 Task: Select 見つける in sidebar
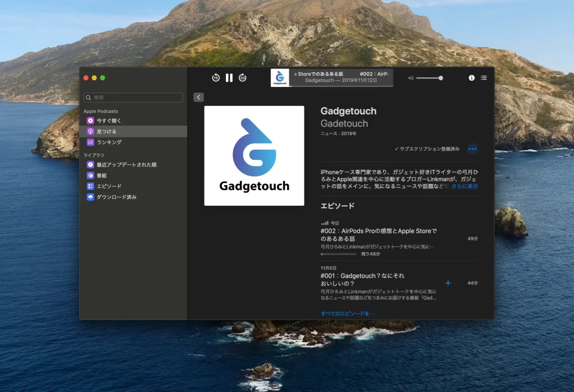(107, 131)
